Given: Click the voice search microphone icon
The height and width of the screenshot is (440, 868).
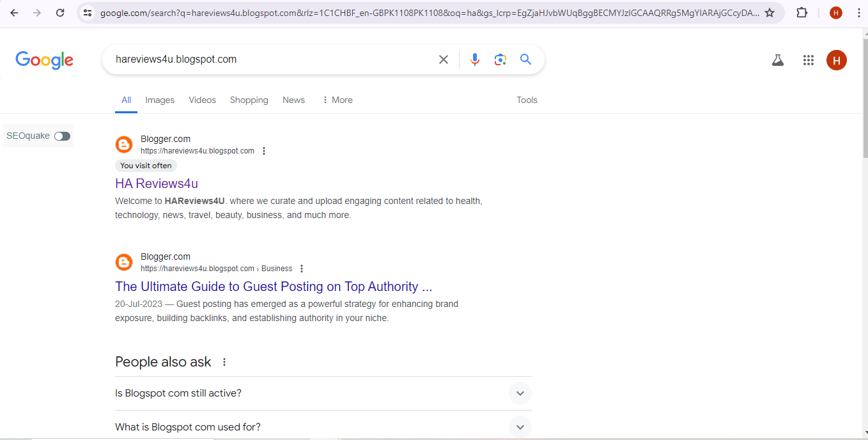Looking at the screenshot, I should coord(474,59).
